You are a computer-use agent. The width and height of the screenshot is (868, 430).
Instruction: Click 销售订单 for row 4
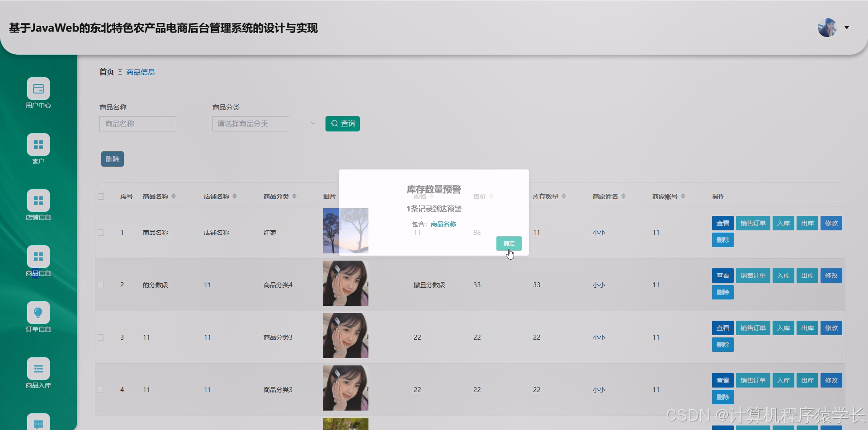[753, 380]
